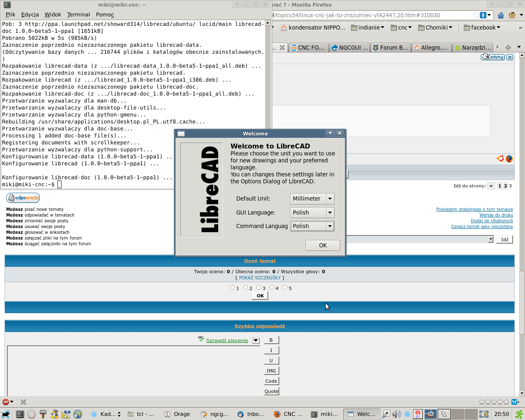Image resolution: width=525 pixels, height=420 pixels.
Task: Switch to Orage in the taskbar
Action: pyautogui.click(x=177, y=414)
